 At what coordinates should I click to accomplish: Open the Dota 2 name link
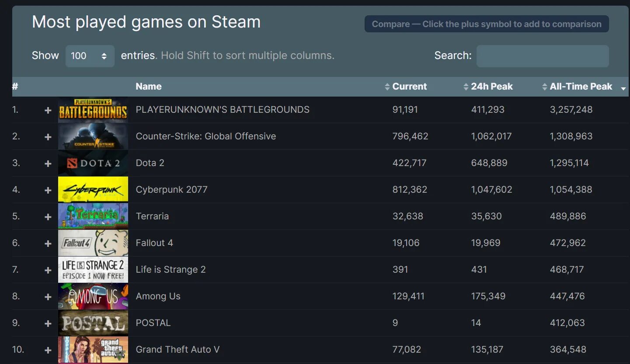click(150, 163)
